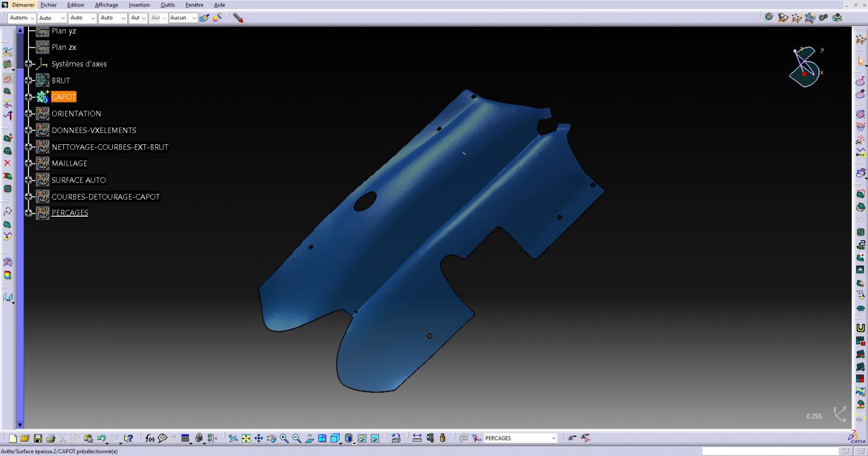Open the Insertion menu
Viewport: 868px width, 456px height.
139,5
